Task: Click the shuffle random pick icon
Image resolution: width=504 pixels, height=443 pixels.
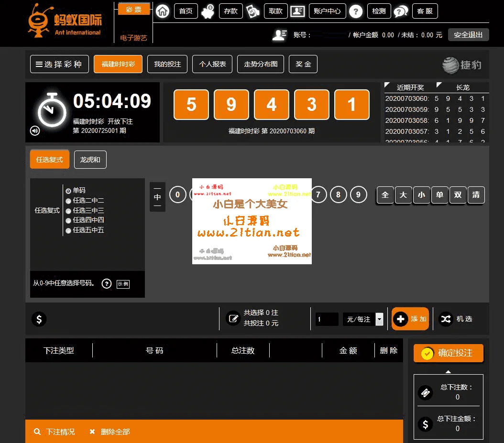Action: (446, 319)
